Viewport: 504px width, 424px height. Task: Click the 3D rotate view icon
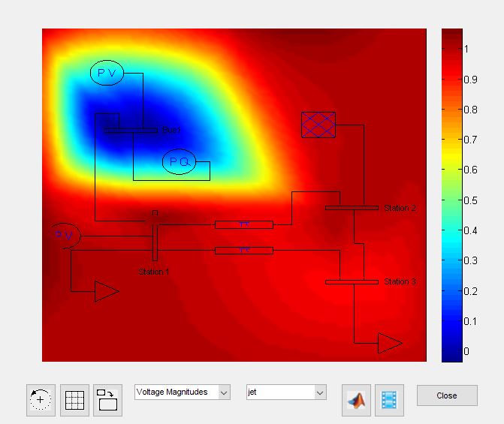coord(40,400)
